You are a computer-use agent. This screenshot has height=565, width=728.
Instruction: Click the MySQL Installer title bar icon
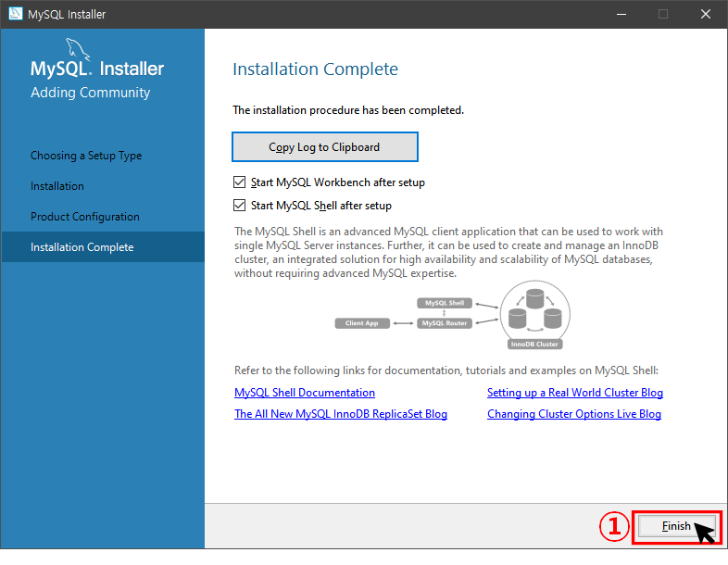coord(16,14)
